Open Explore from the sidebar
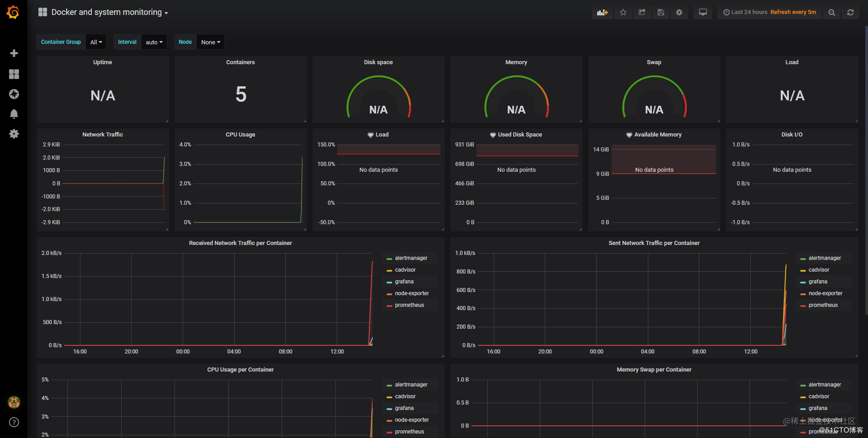Viewport: 868px width, 438px height. pyautogui.click(x=14, y=94)
